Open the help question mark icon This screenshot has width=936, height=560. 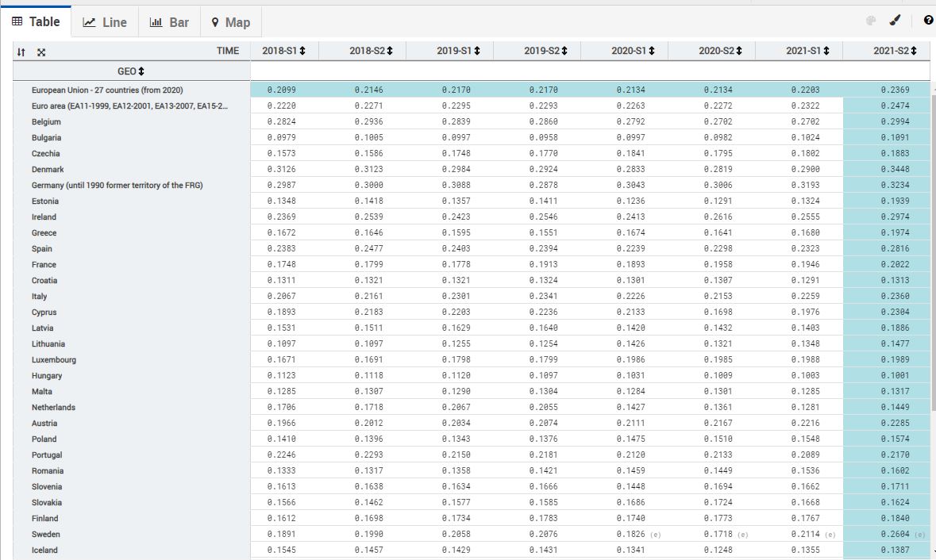point(928,21)
